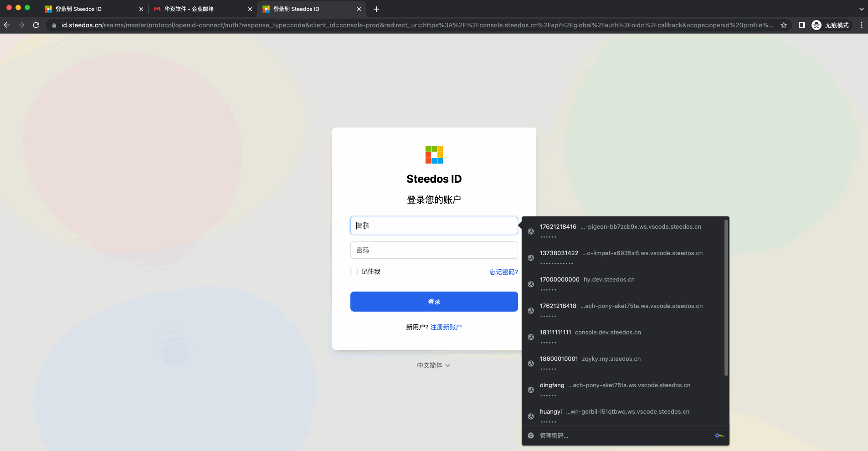Close the first Steedos ID tab
This screenshot has height=451, width=868.
tap(141, 9)
